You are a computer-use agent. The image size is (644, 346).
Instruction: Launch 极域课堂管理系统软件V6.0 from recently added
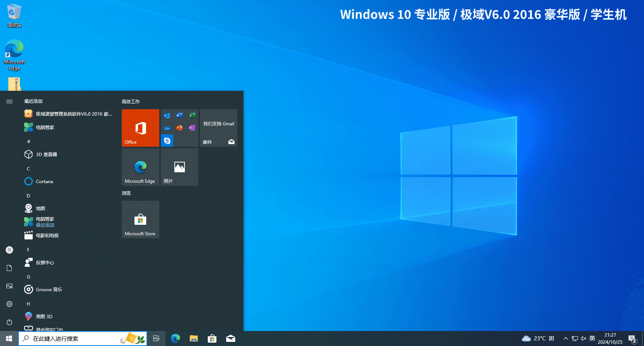point(68,114)
